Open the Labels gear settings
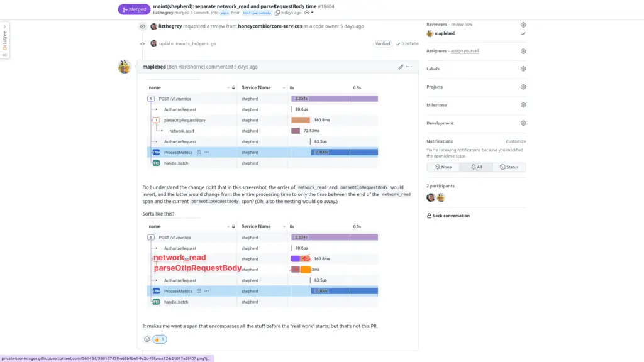This screenshot has height=362, width=644. [523, 69]
